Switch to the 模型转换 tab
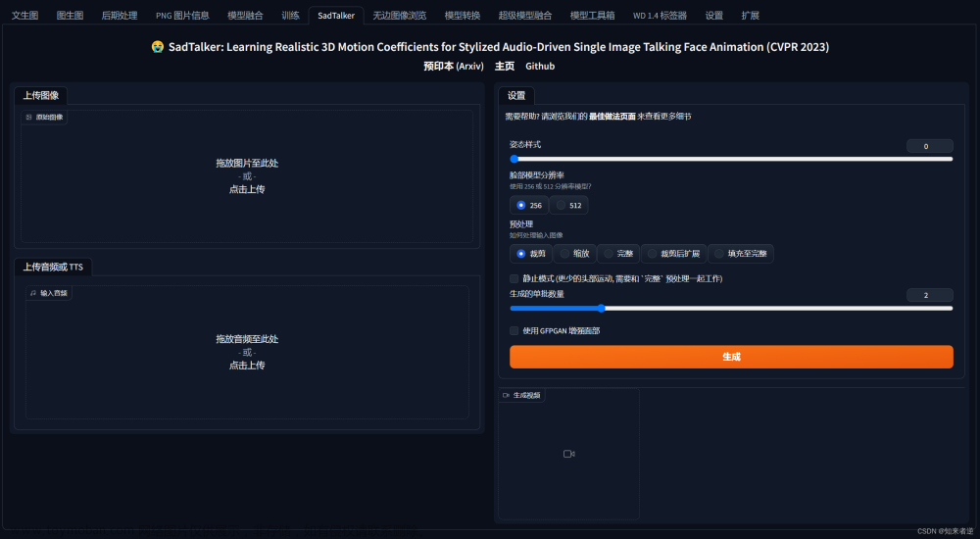This screenshot has width=980, height=539. (x=463, y=15)
